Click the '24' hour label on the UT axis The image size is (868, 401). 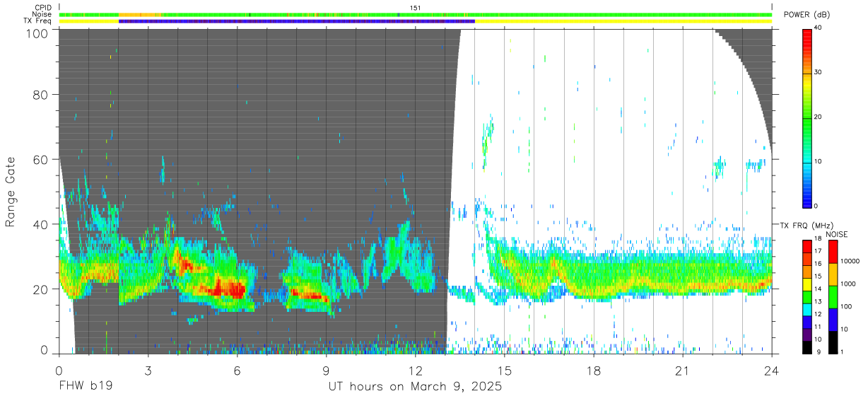point(772,370)
